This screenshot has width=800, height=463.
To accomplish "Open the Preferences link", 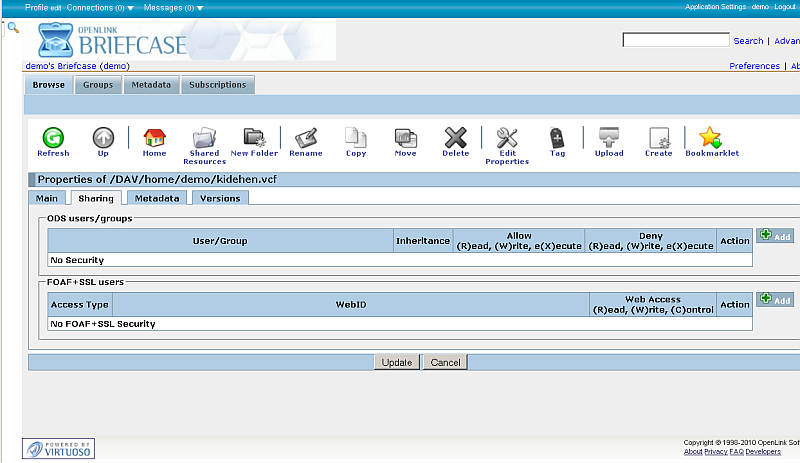I will pyautogui.click(x=754, y=66).
